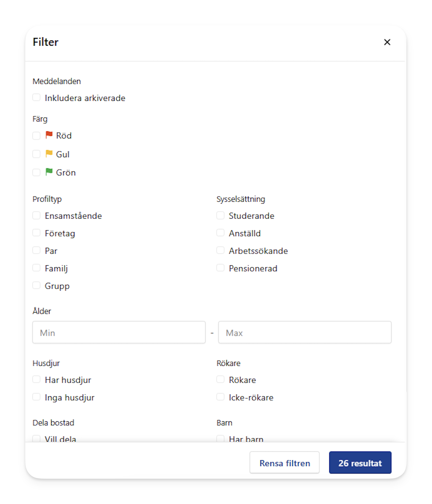Select the Par checkbox

36,251
